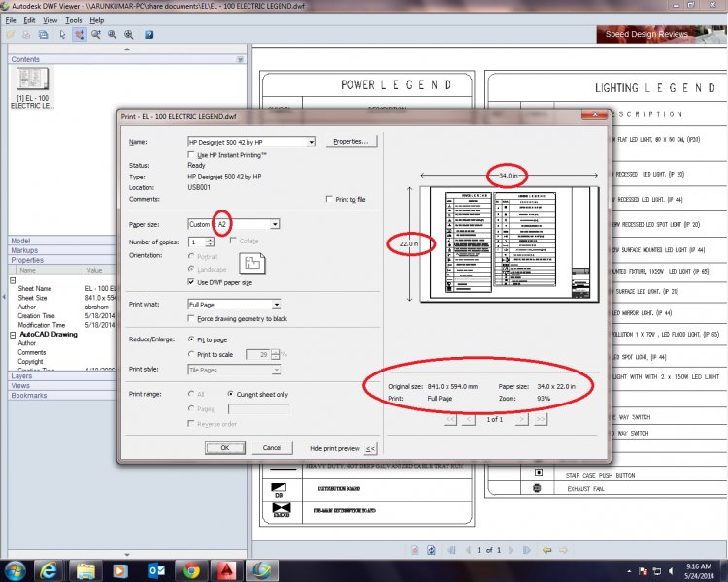Open Google Chrome from the taskbar
Screen dimensions: 728x582
191,570
